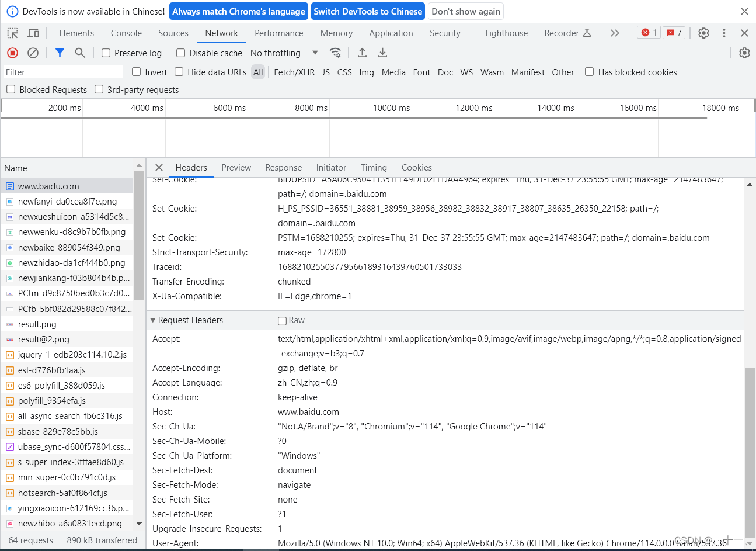Enable Disable cache checkbox
The width and height of the screenshot is (756, 551).
pyautogui.click(x=181, y=53)
